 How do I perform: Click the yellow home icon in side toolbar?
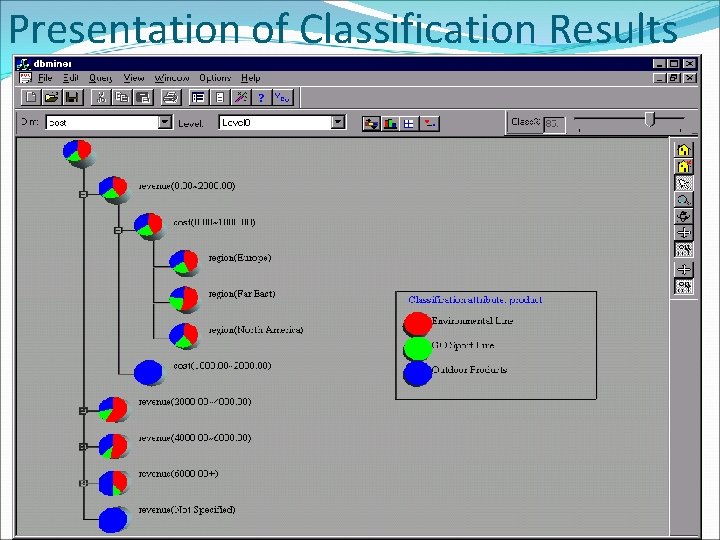click(x=684, y=150)
